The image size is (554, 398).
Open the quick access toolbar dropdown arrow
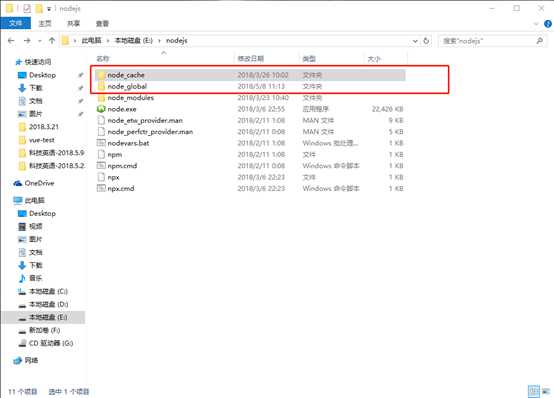tap(49, 8)
